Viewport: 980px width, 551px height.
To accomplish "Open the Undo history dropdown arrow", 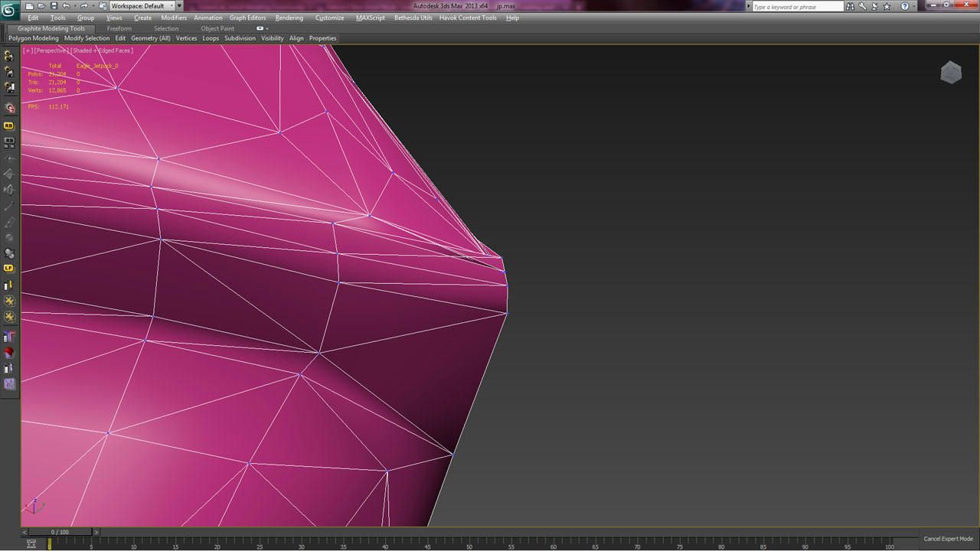I will (x=74, y=6).
